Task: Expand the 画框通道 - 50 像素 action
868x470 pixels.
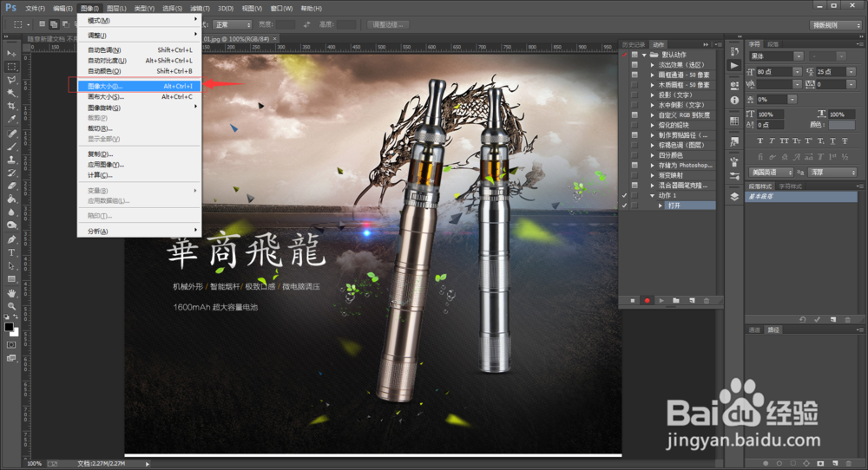Action: (652, 75)
